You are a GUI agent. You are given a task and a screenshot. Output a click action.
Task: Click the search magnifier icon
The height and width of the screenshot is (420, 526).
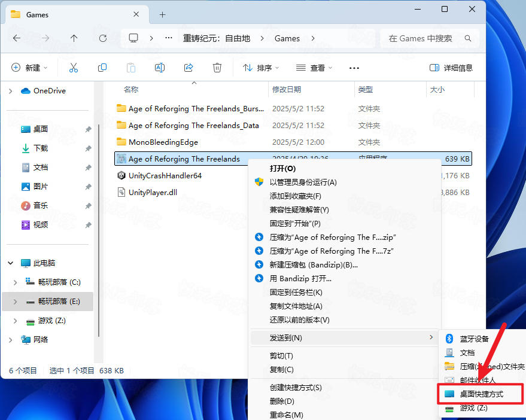pyautogui.click(x=467, y=38)
